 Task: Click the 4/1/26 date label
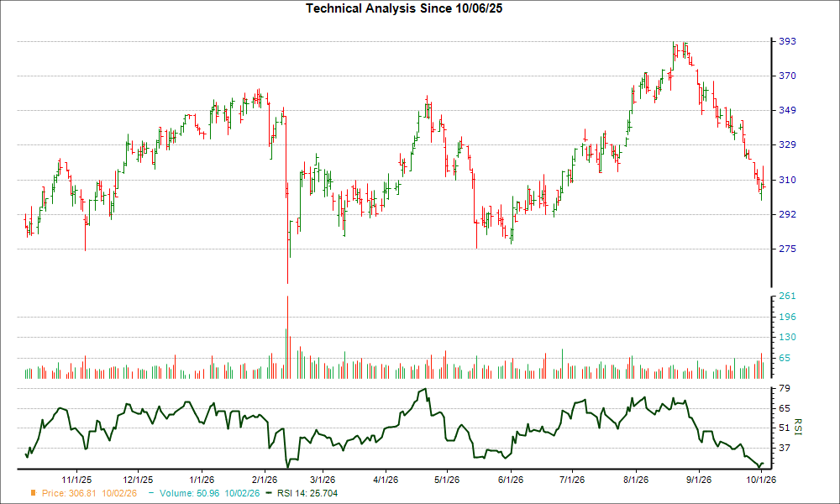pyautogui.click(x=386, y=480)
